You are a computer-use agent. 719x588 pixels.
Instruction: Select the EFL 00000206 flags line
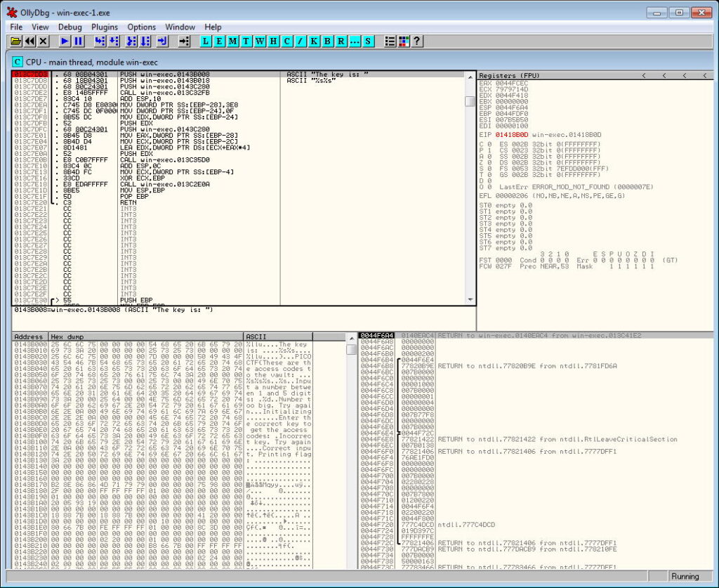click(x=552, y=196)
